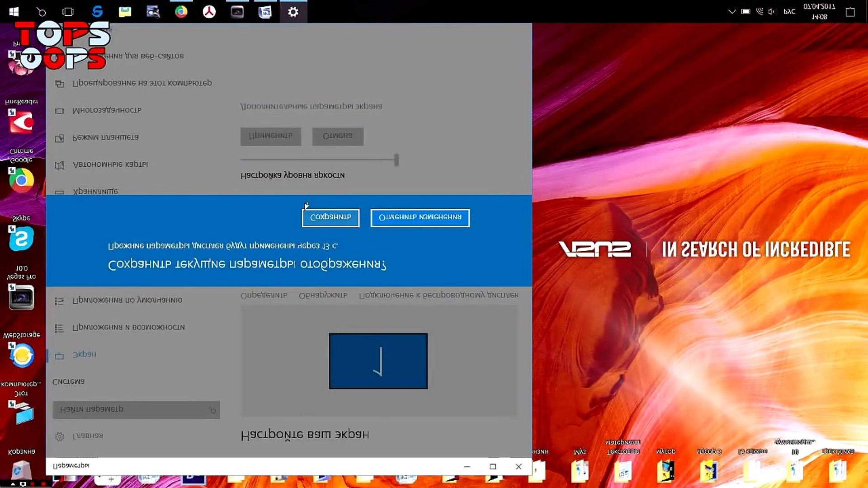Click the Отменить изменения button
This screenshot has height=488, width=868.
click(x=420, y=217)
